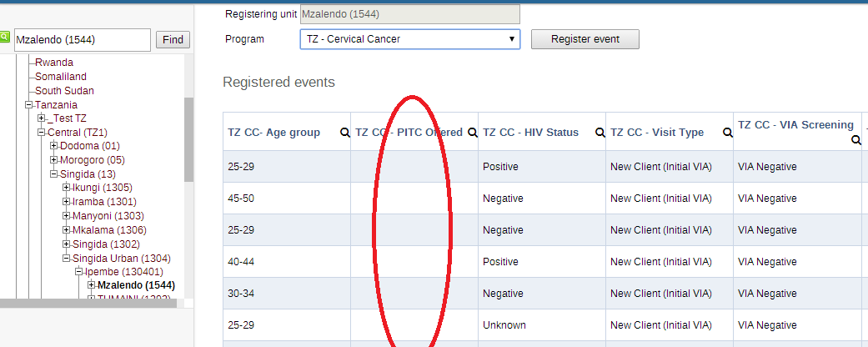This screenshot has width=868, height=347.
Task: Select Rwanda in the org unit tree
Action: pyautogui.click(x=54, y=63)
